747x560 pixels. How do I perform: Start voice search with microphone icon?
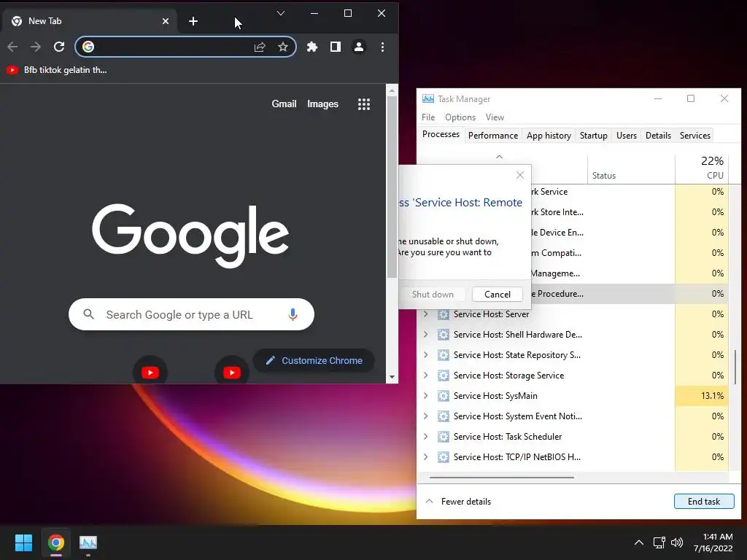tap(293, 314)
